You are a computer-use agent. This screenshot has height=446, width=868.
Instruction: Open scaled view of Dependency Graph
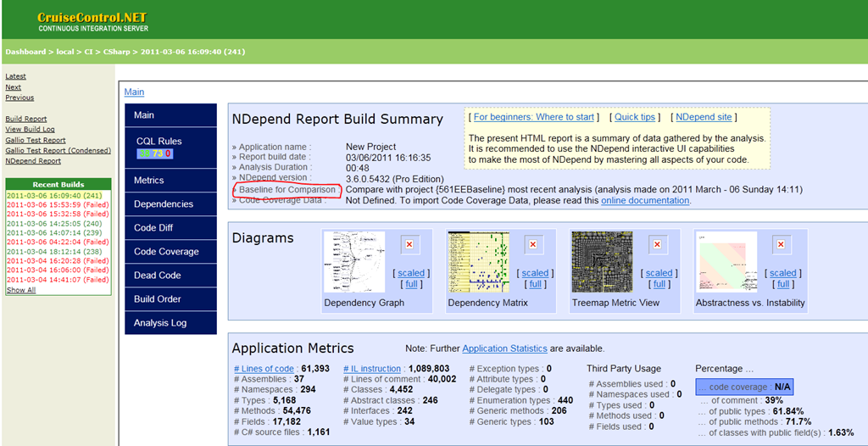pos(411,273)
